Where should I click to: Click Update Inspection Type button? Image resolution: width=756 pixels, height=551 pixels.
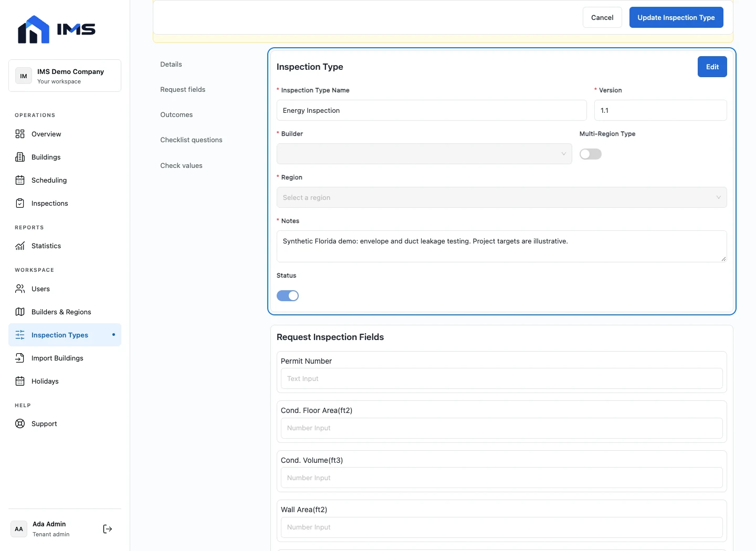(676, 17)
